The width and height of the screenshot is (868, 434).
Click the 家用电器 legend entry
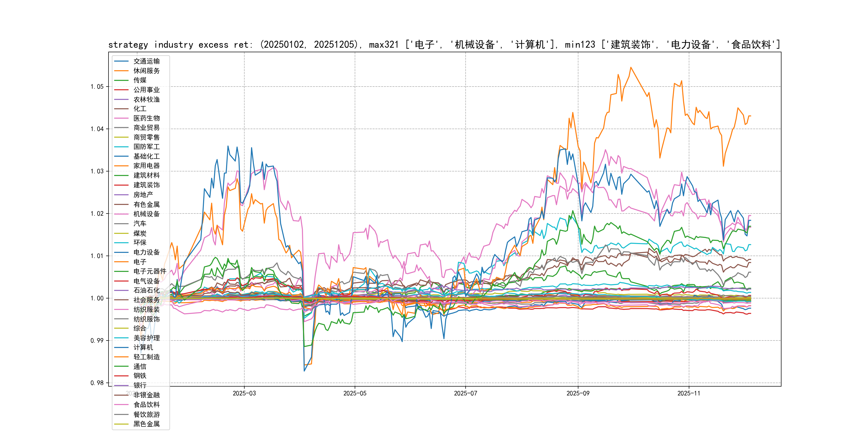point(146,166)
